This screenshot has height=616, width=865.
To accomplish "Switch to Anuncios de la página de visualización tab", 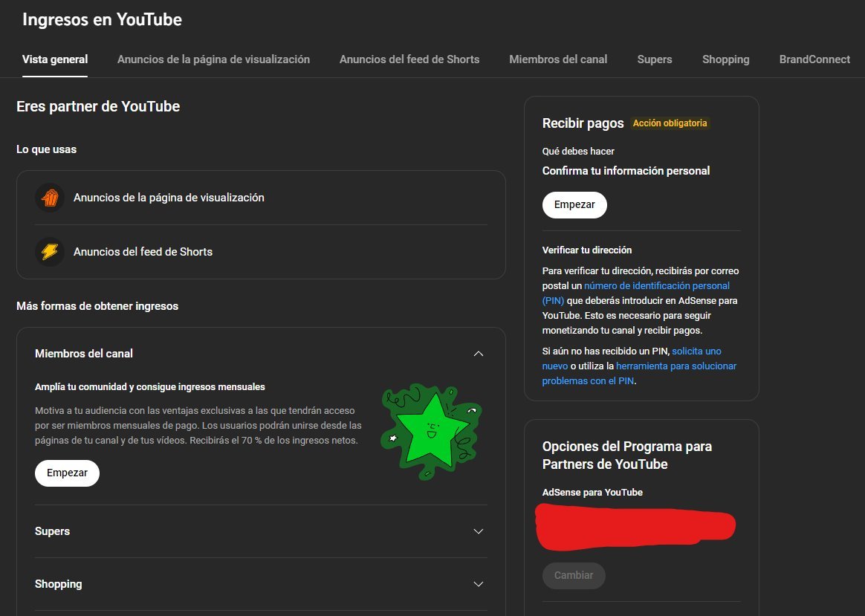I will pos(213,59).
